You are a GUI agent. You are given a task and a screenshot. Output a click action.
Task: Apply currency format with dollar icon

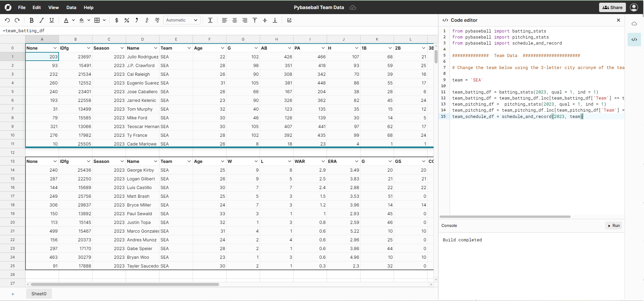point(117,20)
